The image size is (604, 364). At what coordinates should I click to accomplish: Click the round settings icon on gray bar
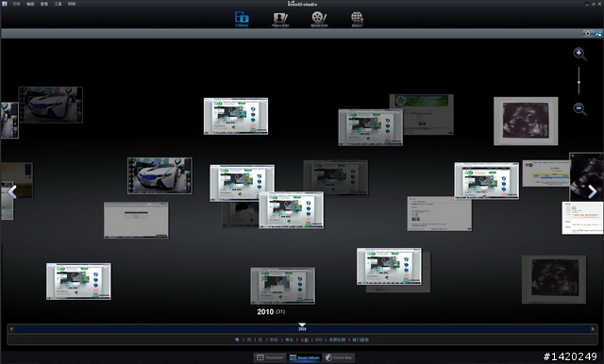(x=588, y=33)
